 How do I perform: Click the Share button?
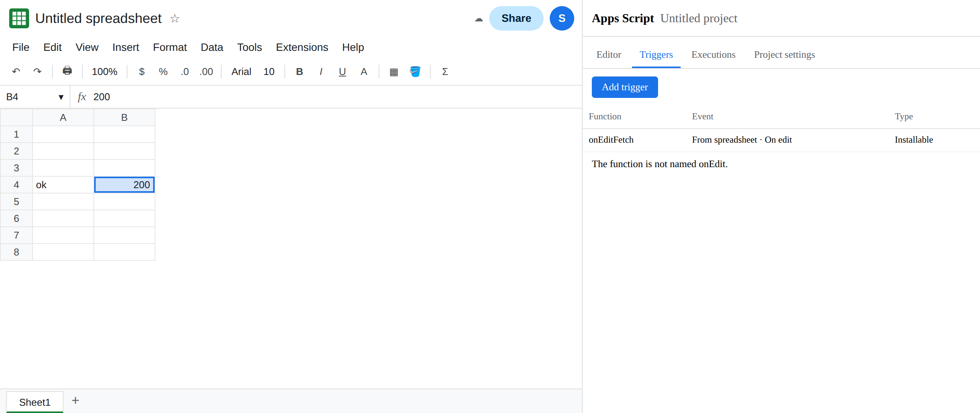tap(516, 18)
